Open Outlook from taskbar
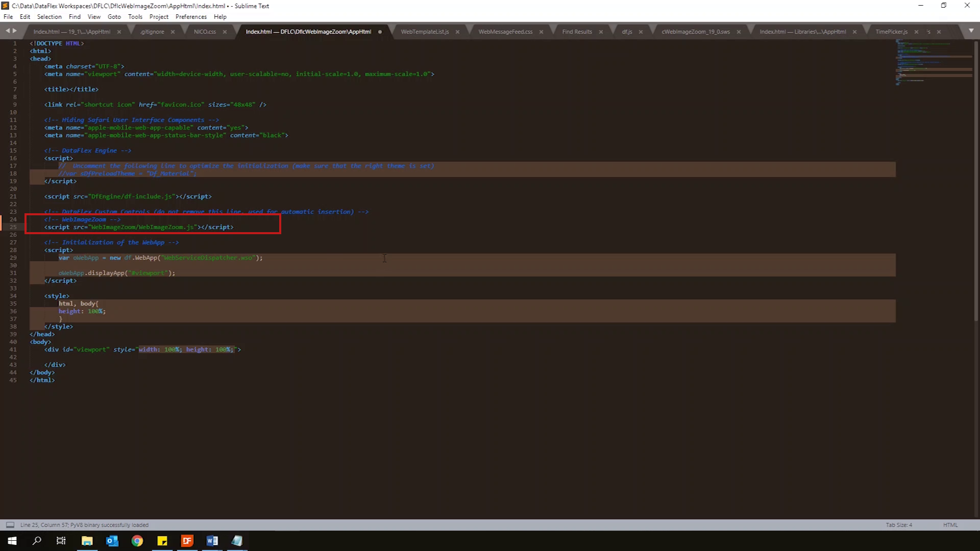Viewport: 980px width, 551px height. point(112,541)
